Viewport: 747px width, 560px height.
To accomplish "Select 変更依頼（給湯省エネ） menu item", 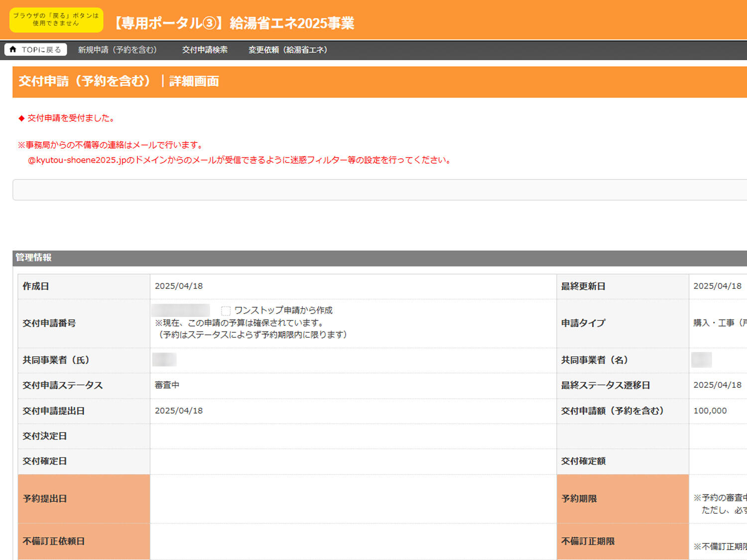I will 288,50.
